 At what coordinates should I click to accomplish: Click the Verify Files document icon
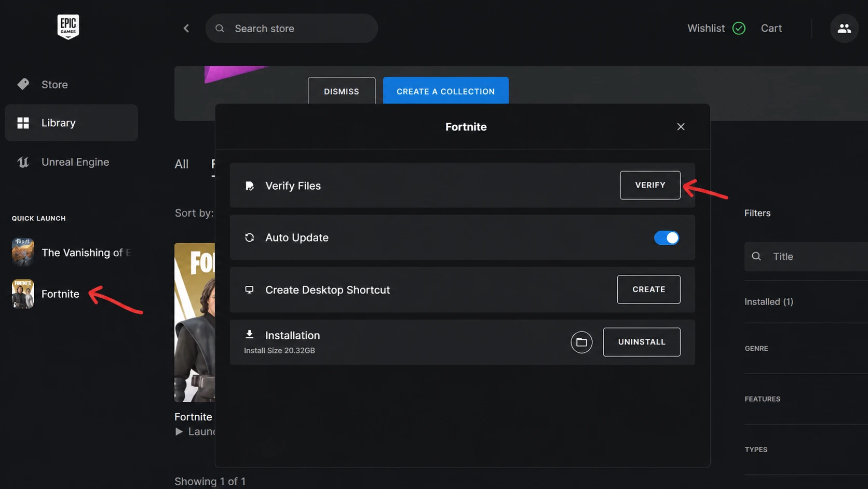(x=250, y=186)
